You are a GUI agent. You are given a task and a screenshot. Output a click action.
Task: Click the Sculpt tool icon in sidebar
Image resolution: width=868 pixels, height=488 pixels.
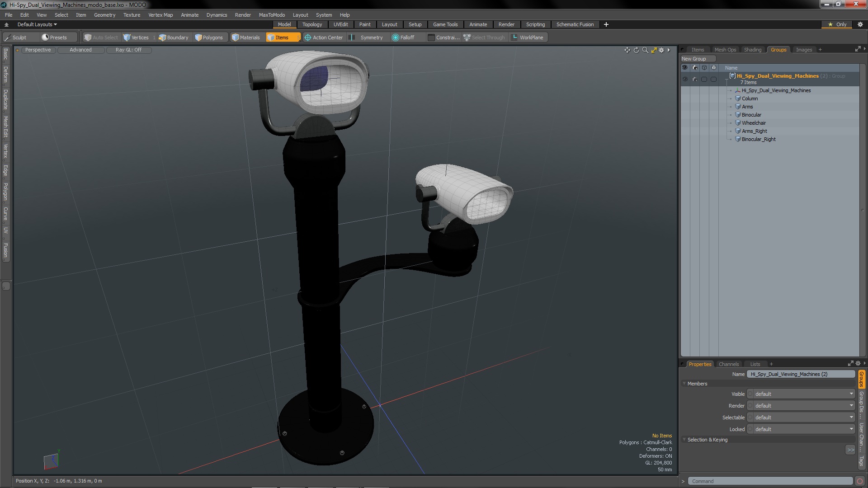pos(8,37)
